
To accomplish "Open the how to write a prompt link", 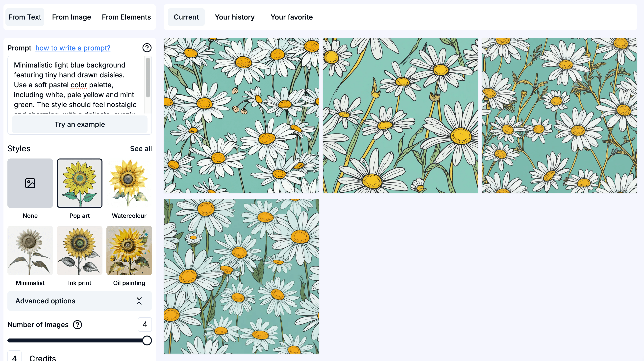I will (x=73, y=48).
